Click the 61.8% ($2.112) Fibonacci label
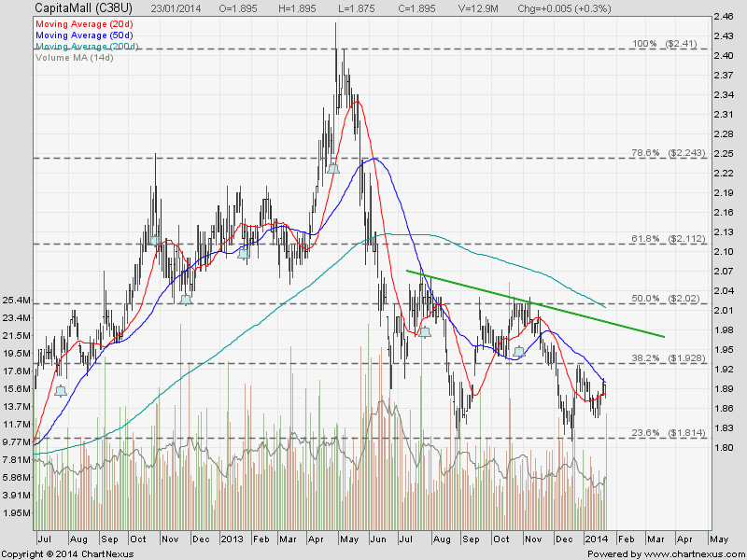The height and width of the screenshot is (560, 747). [x=668, y=239]
